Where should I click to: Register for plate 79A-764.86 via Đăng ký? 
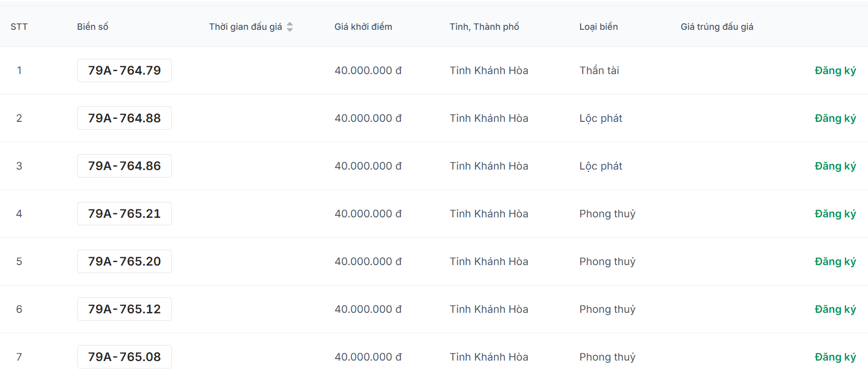pos(835,166)
